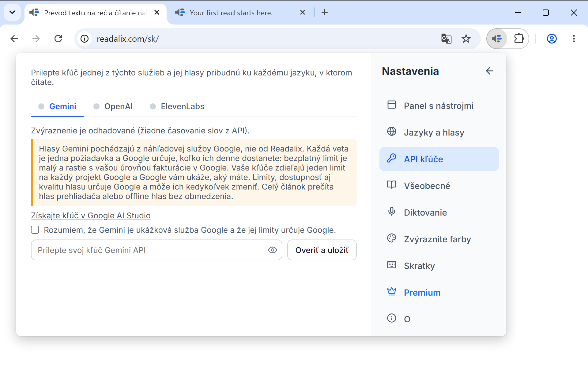Switch to the Gemini tab

[x=57, y=106]
